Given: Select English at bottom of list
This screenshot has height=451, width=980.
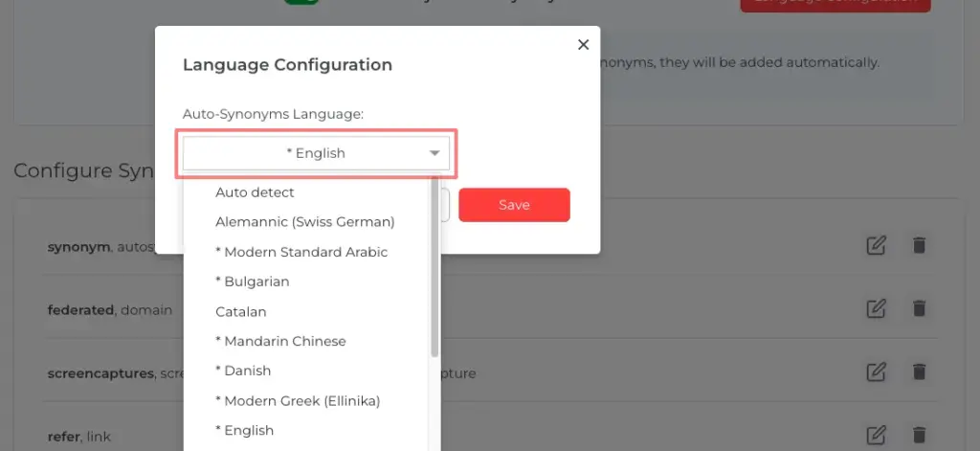Looking at the screenshot, I should tap(244, 430).
